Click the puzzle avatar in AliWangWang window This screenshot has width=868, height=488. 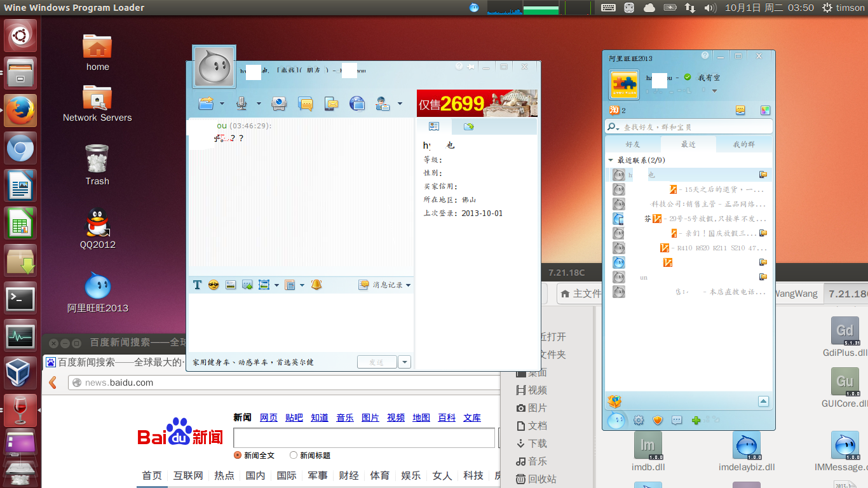pyautogui.click(x=624, y=84)
